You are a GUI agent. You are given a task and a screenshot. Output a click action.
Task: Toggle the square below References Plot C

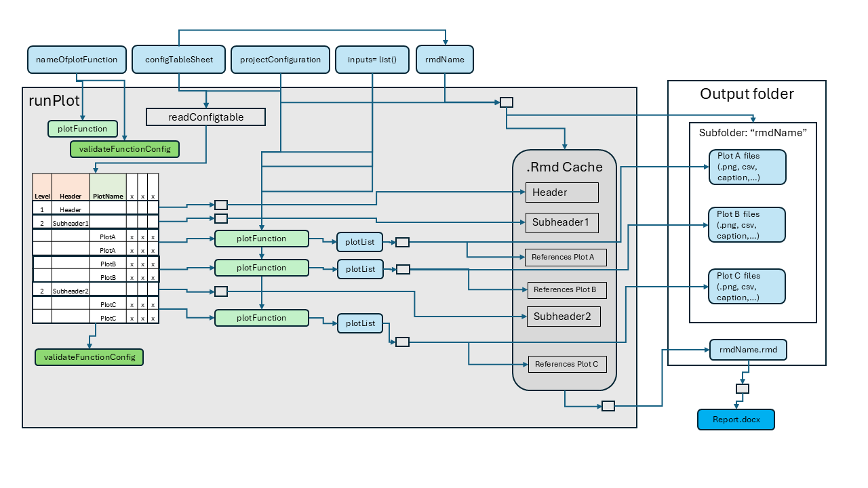607,405
